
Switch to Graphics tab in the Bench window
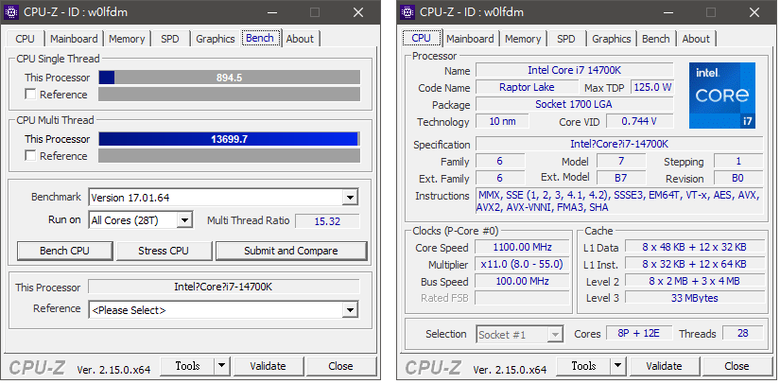coord(215,39)
